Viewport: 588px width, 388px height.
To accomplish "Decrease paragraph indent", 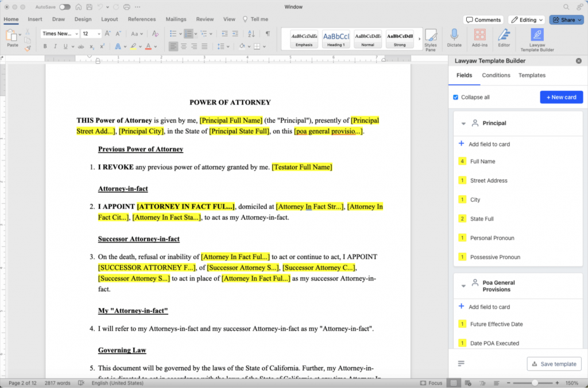I will 225,34.
